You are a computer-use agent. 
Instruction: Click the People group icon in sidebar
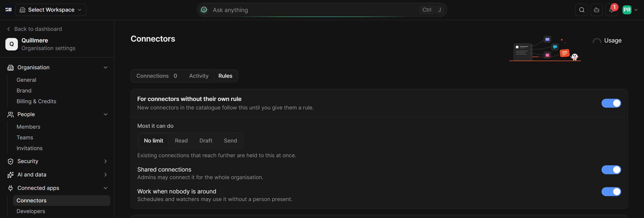pos(11,114)
